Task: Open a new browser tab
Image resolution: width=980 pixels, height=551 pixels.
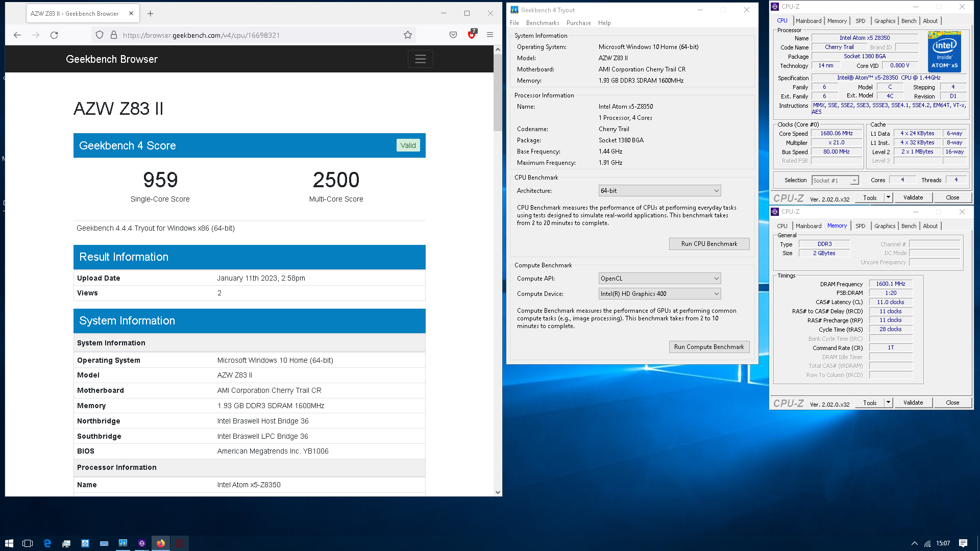Action: tap(150, 14)
